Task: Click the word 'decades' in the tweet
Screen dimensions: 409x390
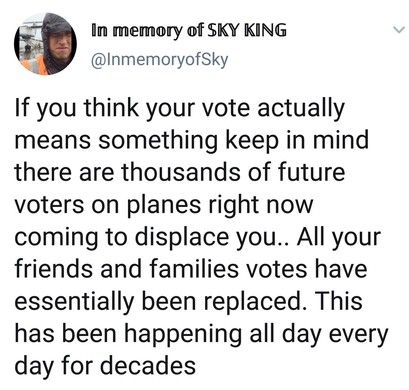Action: click(x=148, y=365)
